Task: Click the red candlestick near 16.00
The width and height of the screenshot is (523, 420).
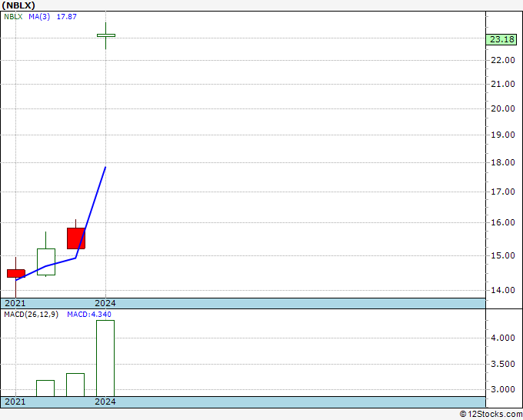Action: [x=76, y=238]
